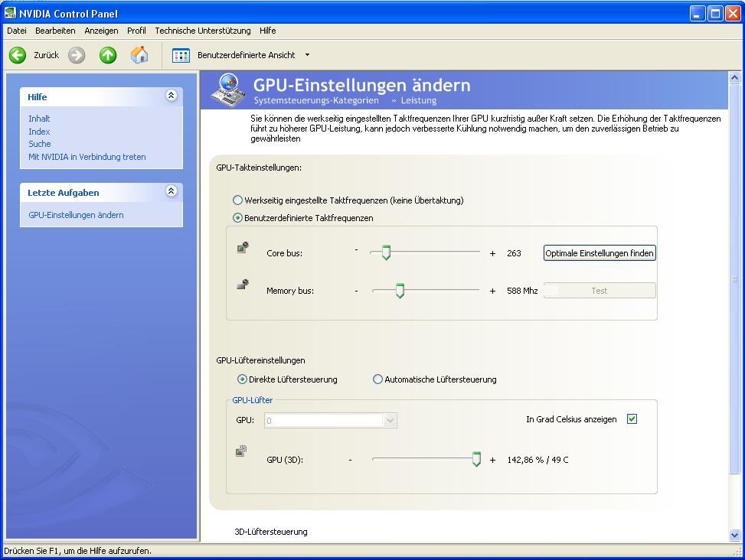Click the 588 Mhz memory value
This screenshot has width=745, height=560.
522,291
